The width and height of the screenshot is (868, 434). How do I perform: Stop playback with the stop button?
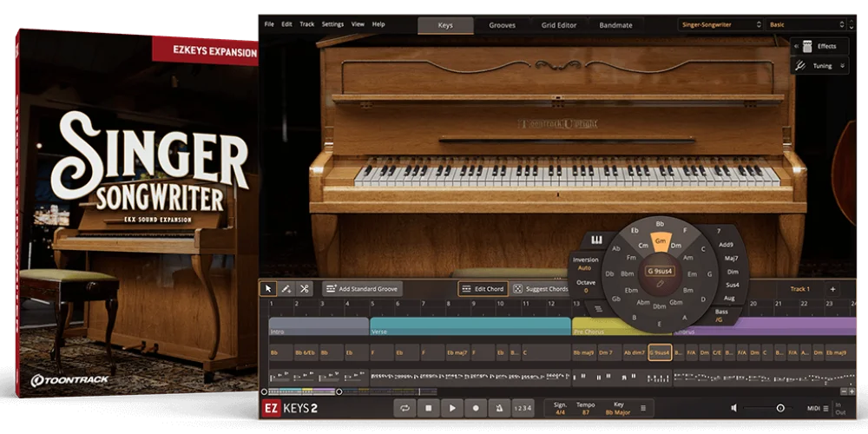[429, 409]
